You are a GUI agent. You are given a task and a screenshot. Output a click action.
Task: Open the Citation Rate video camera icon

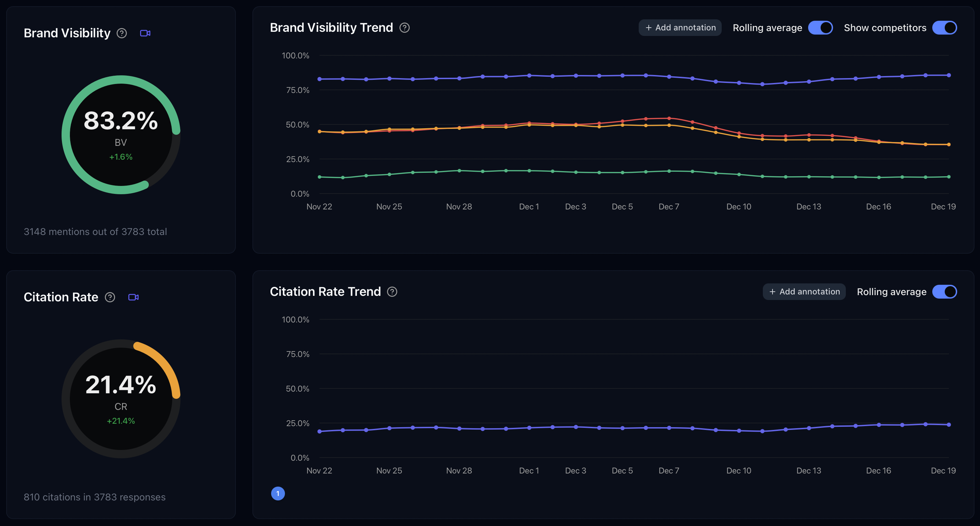coord(133,298)
